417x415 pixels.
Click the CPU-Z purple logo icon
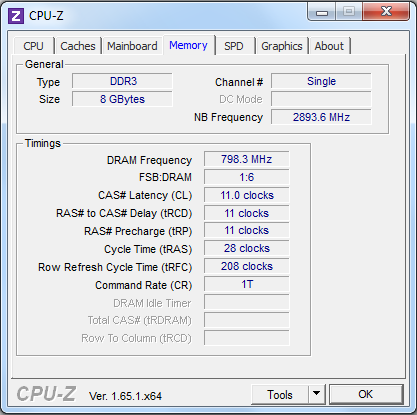click(16, 16)
